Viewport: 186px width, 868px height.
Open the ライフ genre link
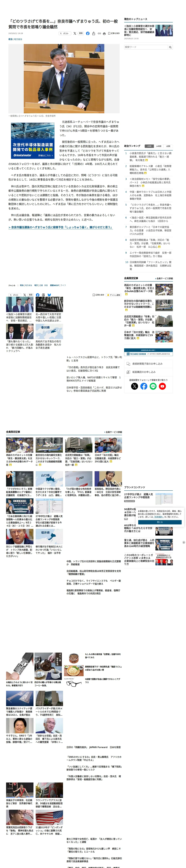coord(63,285)
